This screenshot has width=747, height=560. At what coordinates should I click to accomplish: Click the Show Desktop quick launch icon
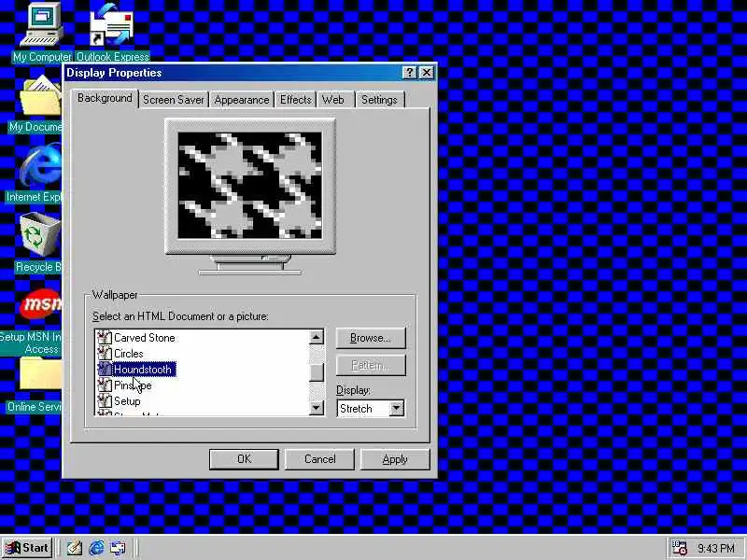75,548
